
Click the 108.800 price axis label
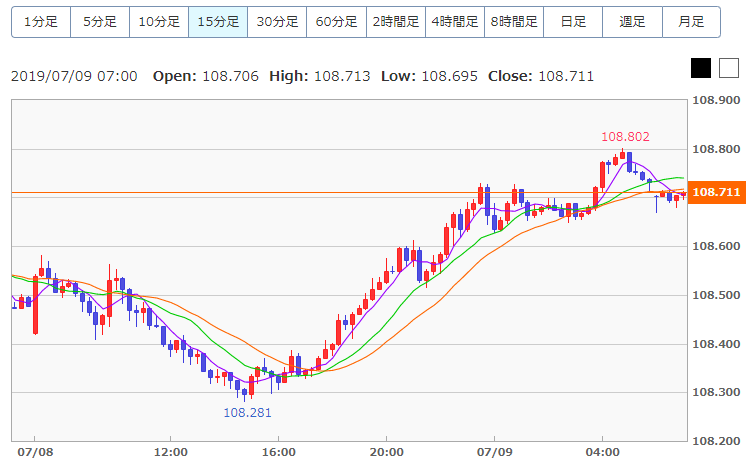pyautogui.click(x=717, y=149)
